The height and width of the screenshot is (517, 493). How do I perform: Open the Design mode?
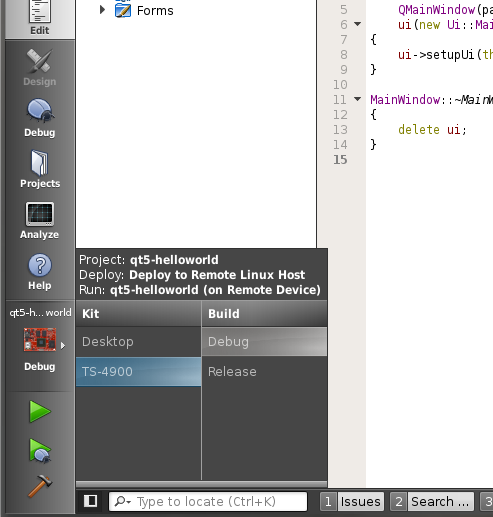40,68
